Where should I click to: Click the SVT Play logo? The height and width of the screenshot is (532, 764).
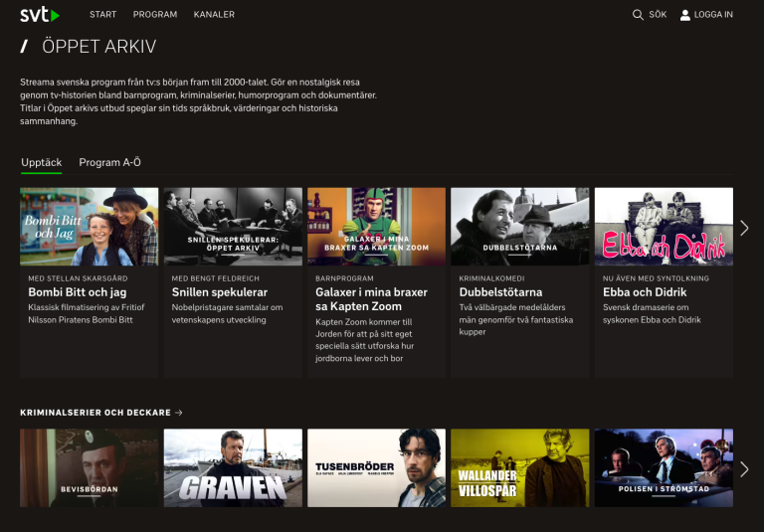(x=40, y=15)
